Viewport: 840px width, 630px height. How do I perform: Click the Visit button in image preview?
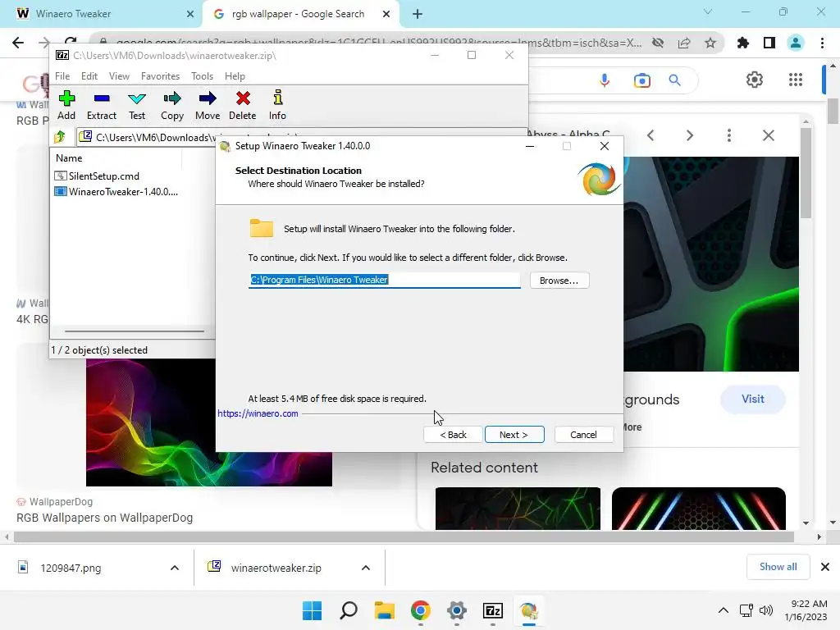pyautogui.click(x=753, y=399)
